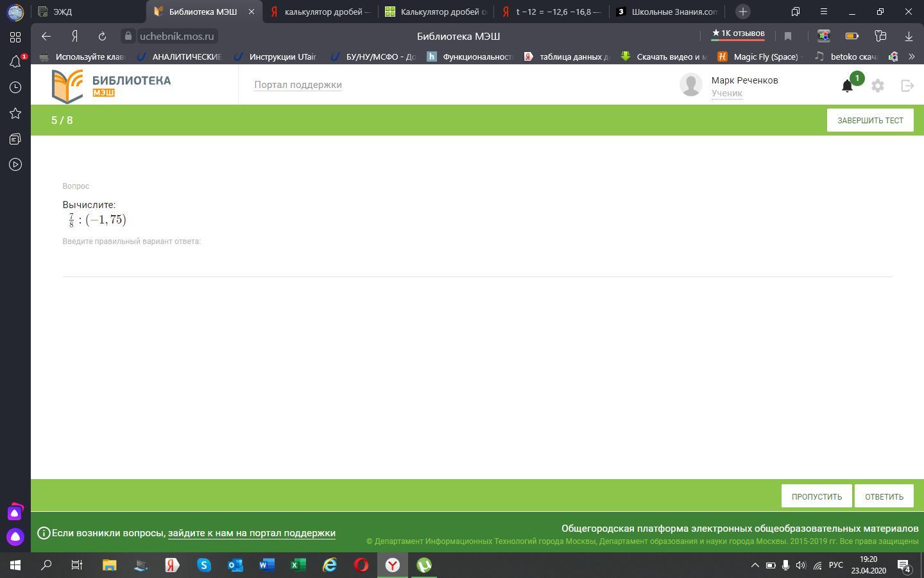The width and height of the screenshot is (924, 578).
Task: Open the Портал поддержки link in header
Action: click(x=298, y=85)
